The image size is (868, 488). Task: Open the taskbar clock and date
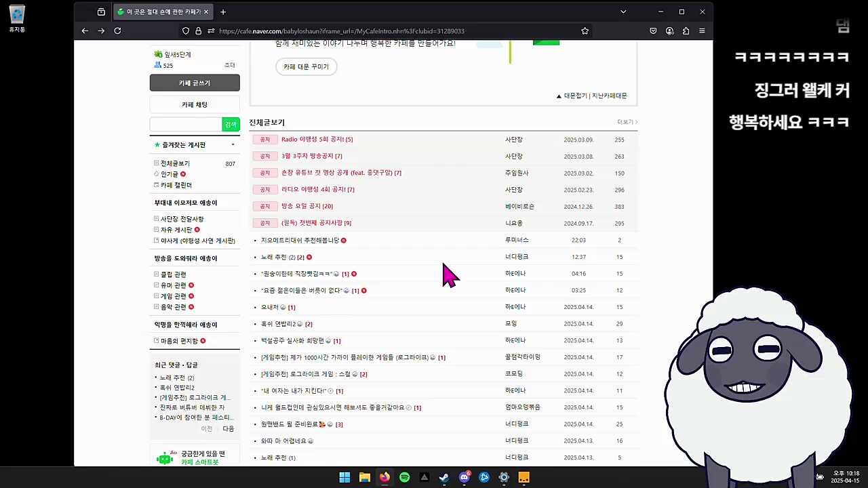pyautogui.click(x=846, y=477)
